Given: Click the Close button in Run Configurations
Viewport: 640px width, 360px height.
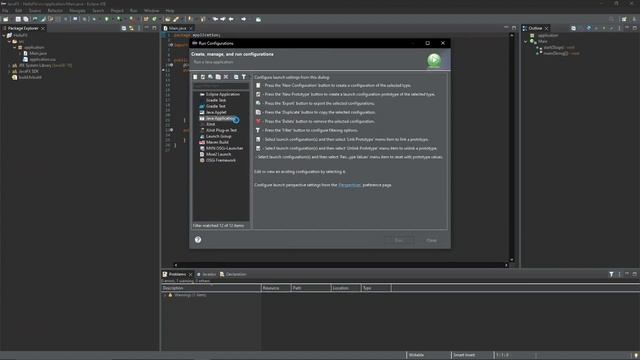Looking at the screenshot, I should [x=431, y=240].
